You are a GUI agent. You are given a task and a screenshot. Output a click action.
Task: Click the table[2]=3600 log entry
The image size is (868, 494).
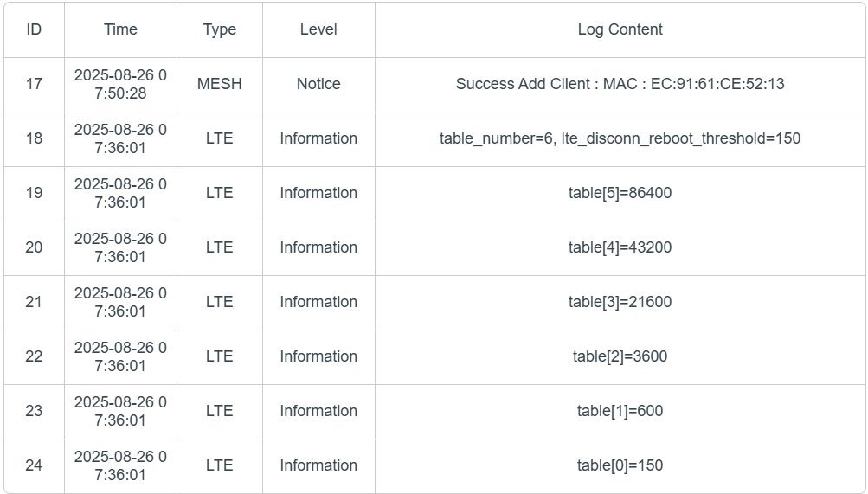pyautogui.click(x=620, y=356)
